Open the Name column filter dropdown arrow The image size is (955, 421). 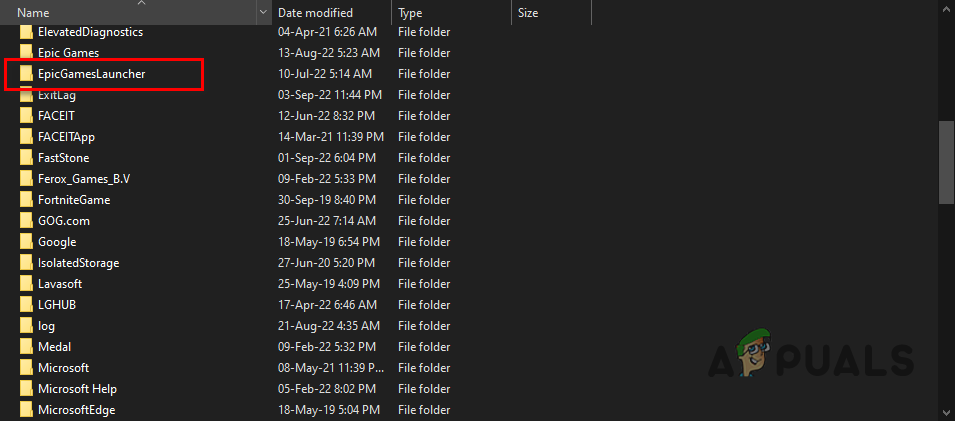pos(263,13)
